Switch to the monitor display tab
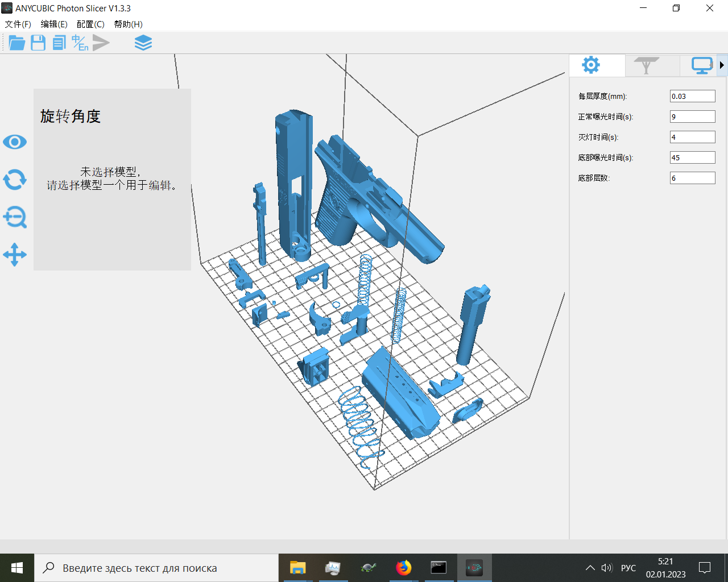The height and width of the screenshot is (582, 728). 702,65
